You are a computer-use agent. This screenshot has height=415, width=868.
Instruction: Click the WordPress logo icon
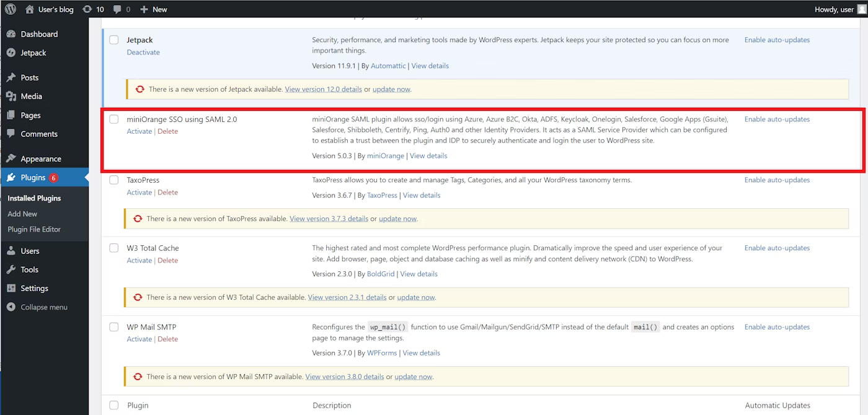click(x=11, y=9)
